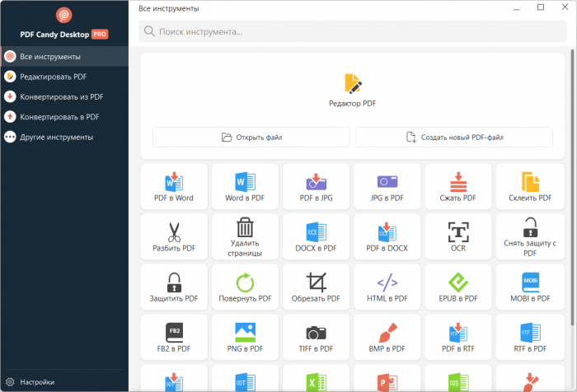Select the MOBI в PDF converter
The width and height of the screenshot is (577, 392).
pos(530,287)
